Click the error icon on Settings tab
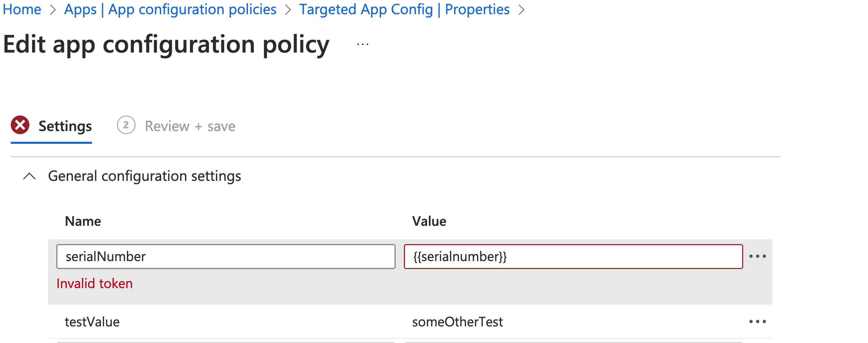 (21, 126)
